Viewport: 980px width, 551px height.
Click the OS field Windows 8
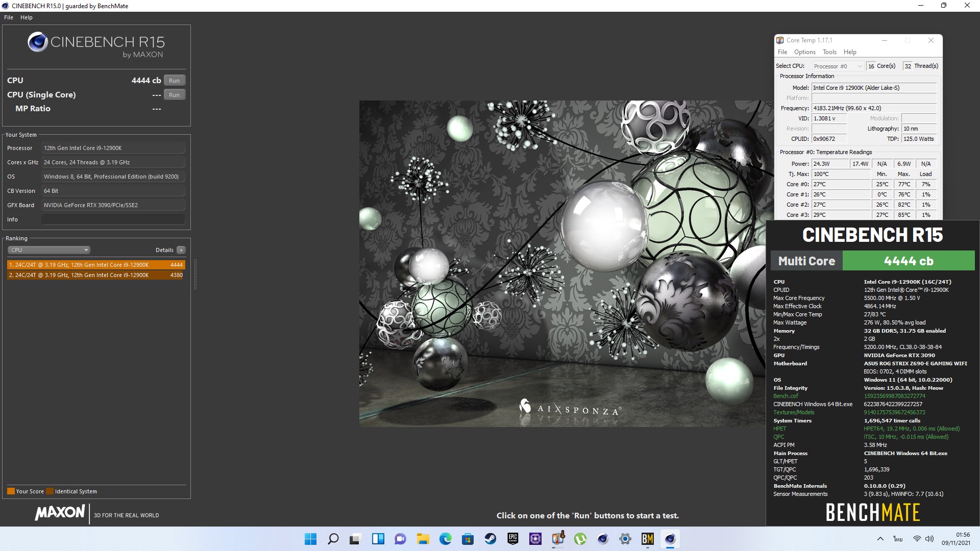(x=113, y=177)
